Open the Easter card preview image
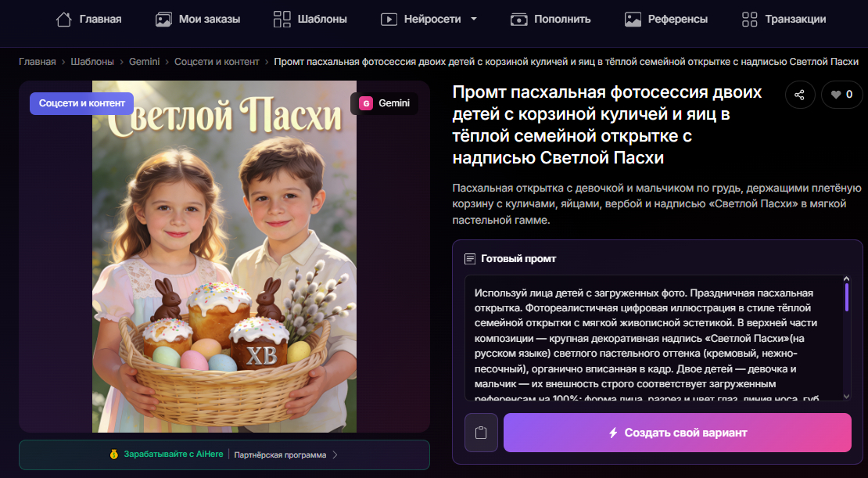The width and height of the screenshot is (868, 478). (x=224, y=257)
